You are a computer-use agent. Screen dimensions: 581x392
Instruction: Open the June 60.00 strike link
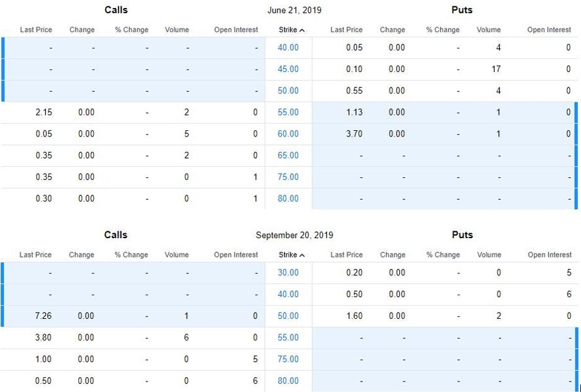click(288, 134)
